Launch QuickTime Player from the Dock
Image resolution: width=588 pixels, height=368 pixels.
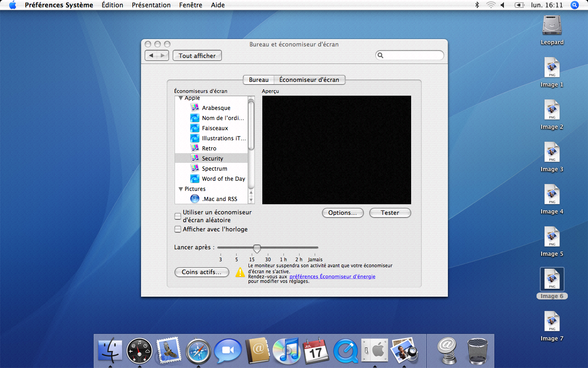345,351
